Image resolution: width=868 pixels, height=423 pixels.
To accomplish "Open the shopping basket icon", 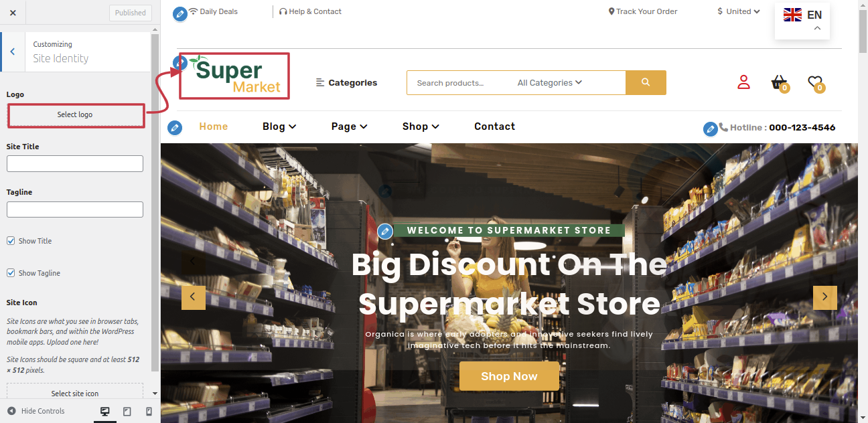I will point(778,82).
